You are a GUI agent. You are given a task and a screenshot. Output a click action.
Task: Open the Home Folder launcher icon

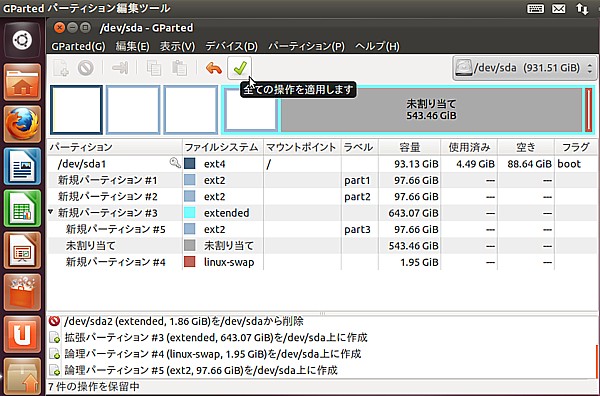click(22, 82)
